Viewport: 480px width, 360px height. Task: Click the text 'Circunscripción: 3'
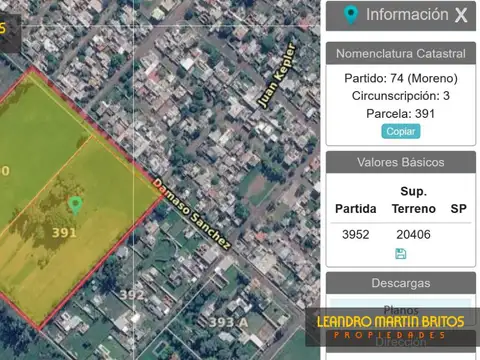(x=401, y=96)
